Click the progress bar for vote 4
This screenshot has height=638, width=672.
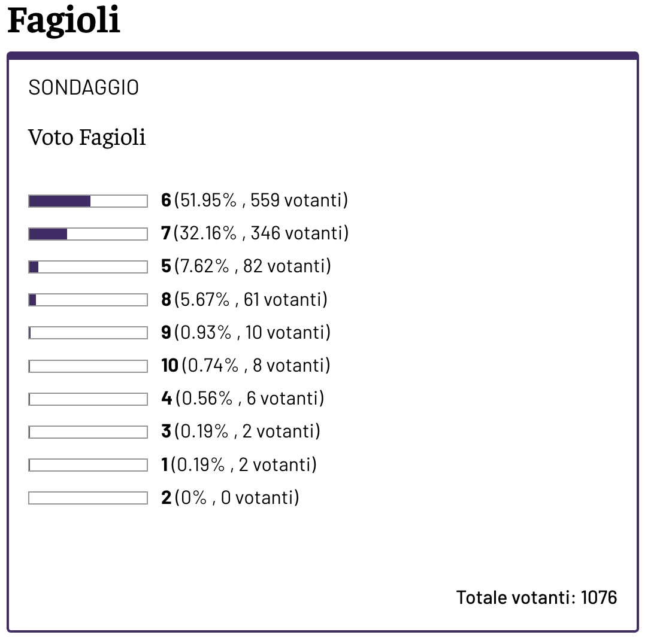click(x=88, y=399)
